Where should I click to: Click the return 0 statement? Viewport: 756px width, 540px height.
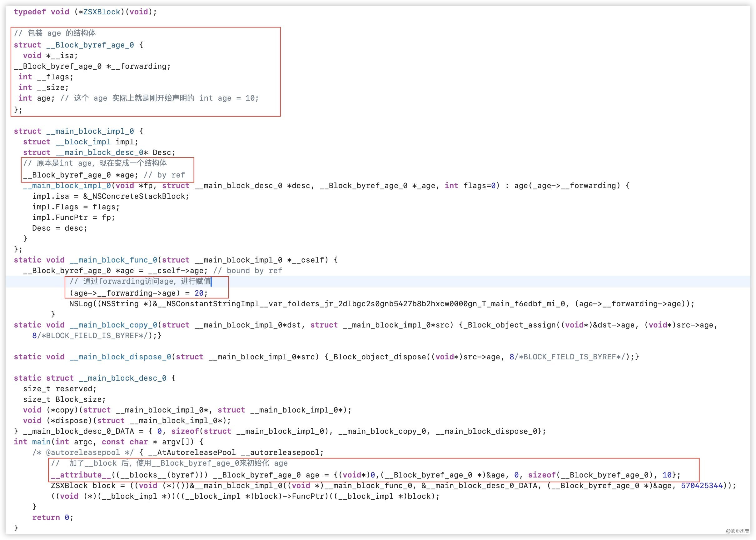tap(52, 517)
